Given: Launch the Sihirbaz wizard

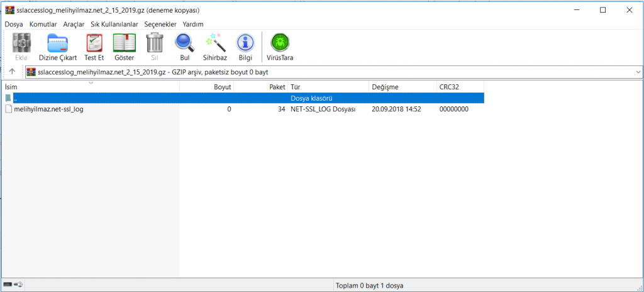Looking at the screenshot, I should tap(214, 47).
